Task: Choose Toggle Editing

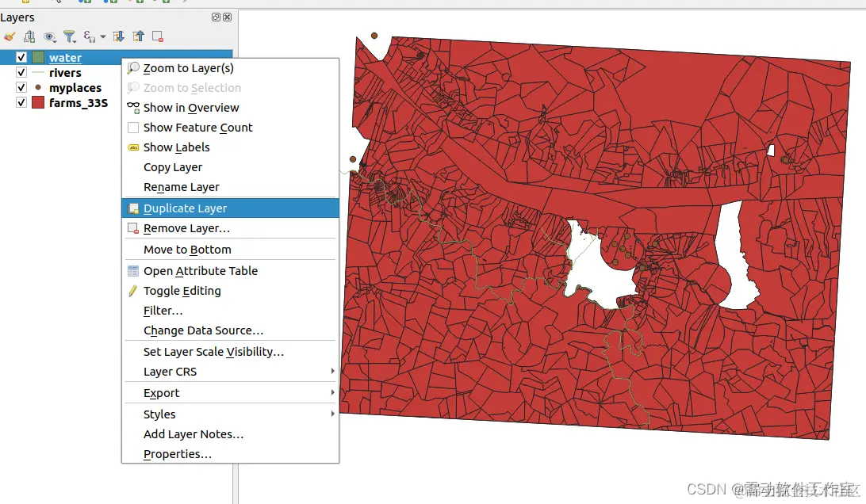Action: point(230,291)
